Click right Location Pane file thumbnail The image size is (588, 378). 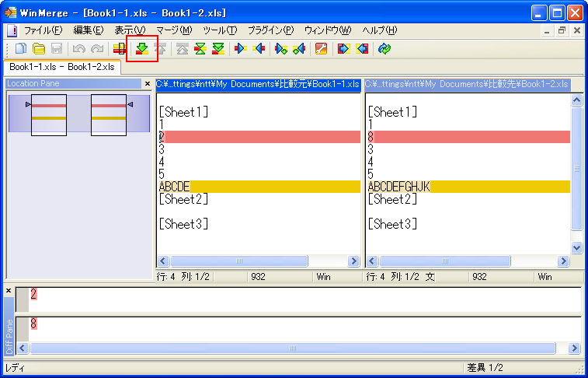109,115
